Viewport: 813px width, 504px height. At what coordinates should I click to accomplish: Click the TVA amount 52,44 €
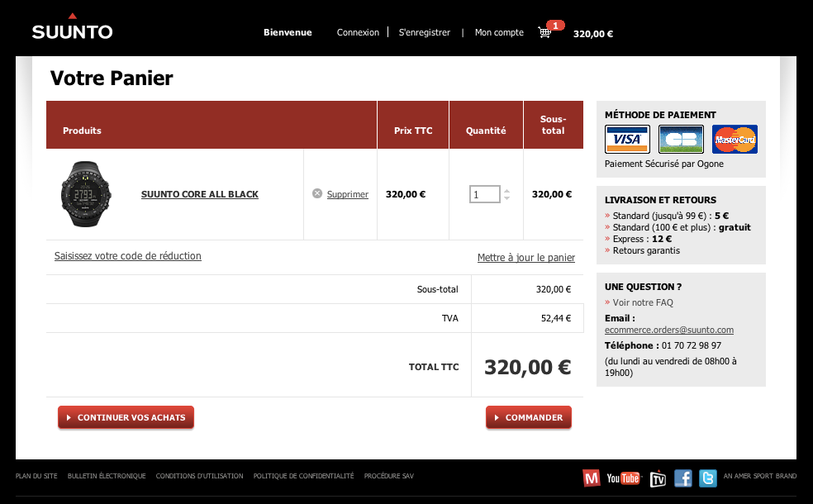tap(556, 318)
